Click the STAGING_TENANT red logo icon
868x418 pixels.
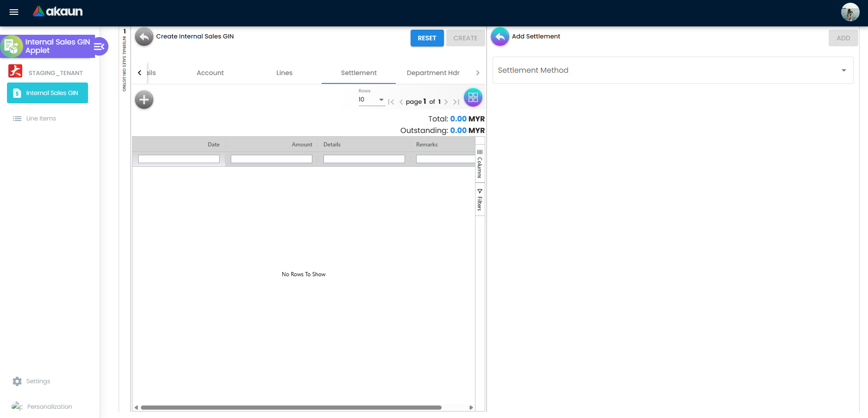(x=15, y=71)
